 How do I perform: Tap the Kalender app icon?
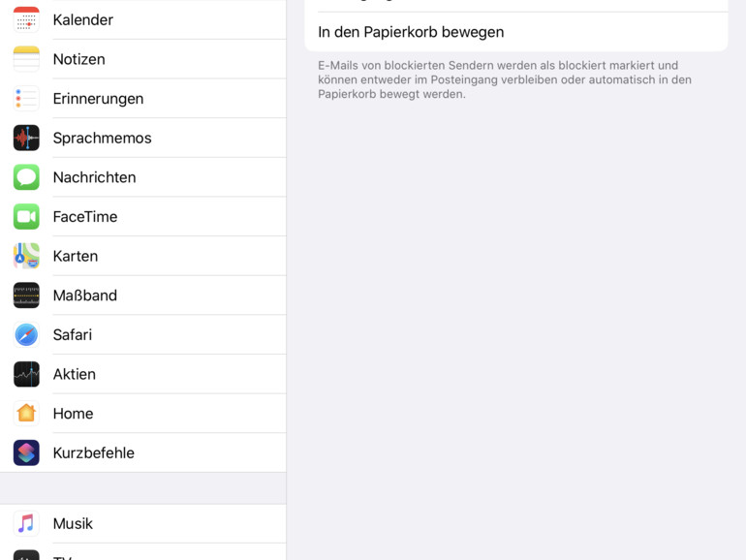(x=26, y=19)
